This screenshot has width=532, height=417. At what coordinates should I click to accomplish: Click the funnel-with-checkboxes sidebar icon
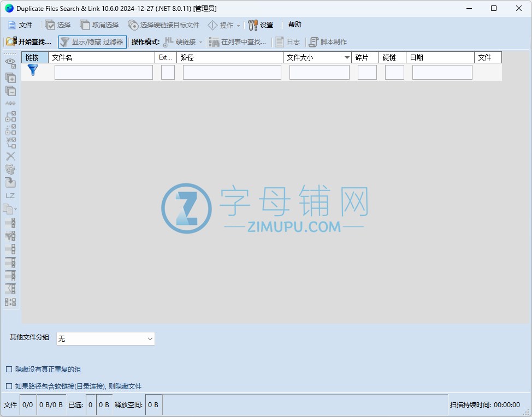coord(10,236)
